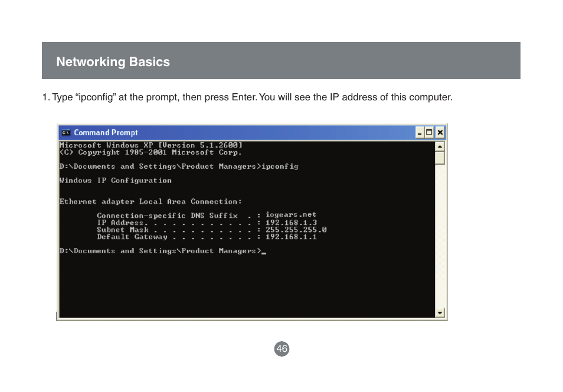Screen dimensions: 563x392
Task: Click the DNS suffix value iogears.net
Action: pyautogui.click(x=291, y=215)
